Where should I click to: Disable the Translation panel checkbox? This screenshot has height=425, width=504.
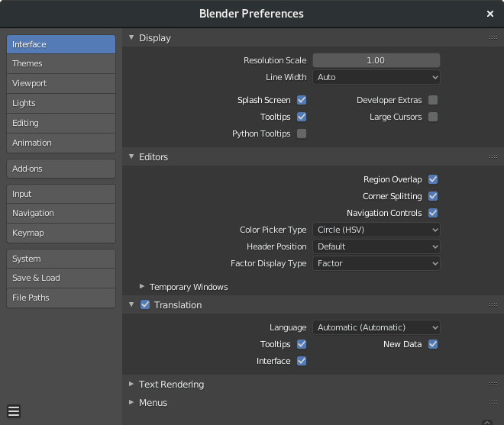pyautogui.click(x=145, y=305)
